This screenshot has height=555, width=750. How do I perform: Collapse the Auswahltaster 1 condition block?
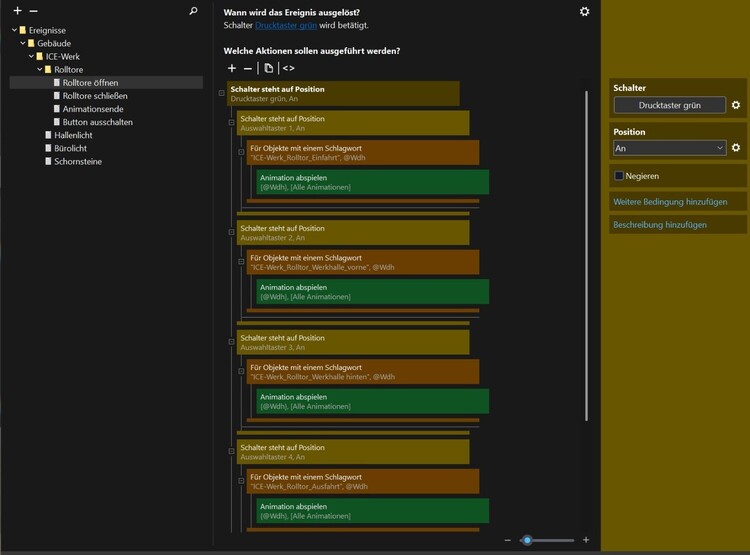click(232, 122)
